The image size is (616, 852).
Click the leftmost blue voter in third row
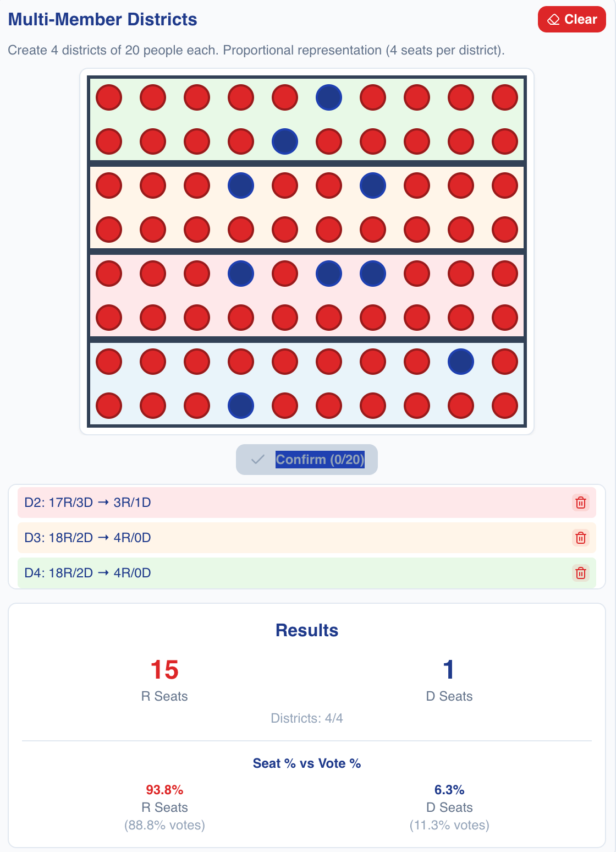point(241,186)
